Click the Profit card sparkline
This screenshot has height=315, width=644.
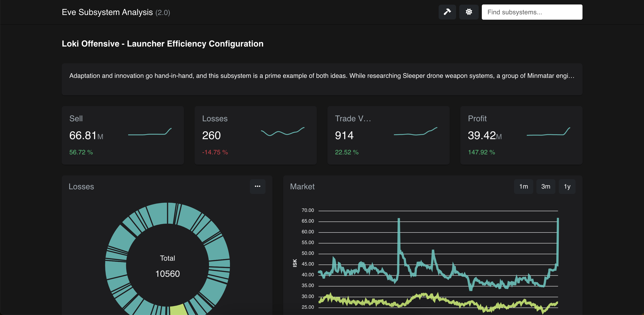tap(548, 132)
